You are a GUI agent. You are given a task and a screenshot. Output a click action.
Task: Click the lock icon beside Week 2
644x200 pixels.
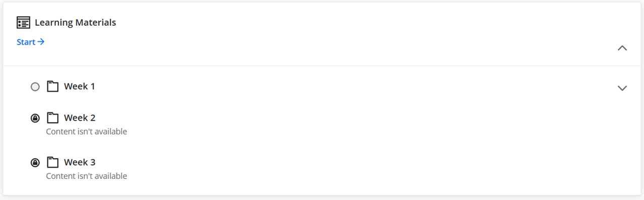pyautogui.click(x=35, y=119)
